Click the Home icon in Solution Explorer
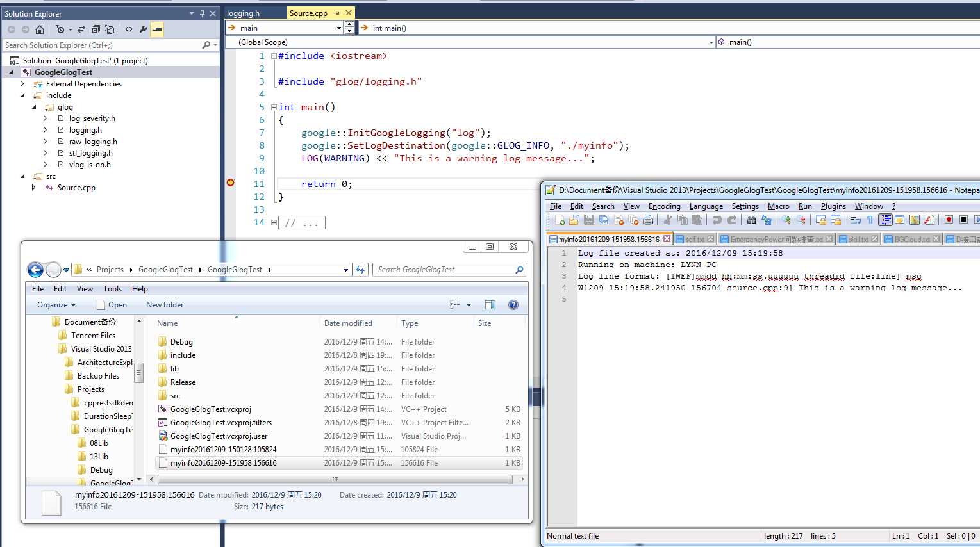 [40, 29]
